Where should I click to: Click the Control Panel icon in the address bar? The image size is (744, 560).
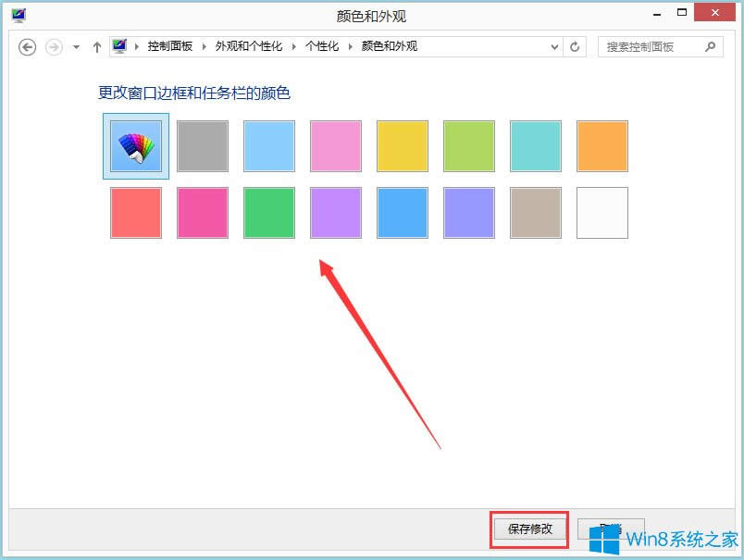coord(118,45)
